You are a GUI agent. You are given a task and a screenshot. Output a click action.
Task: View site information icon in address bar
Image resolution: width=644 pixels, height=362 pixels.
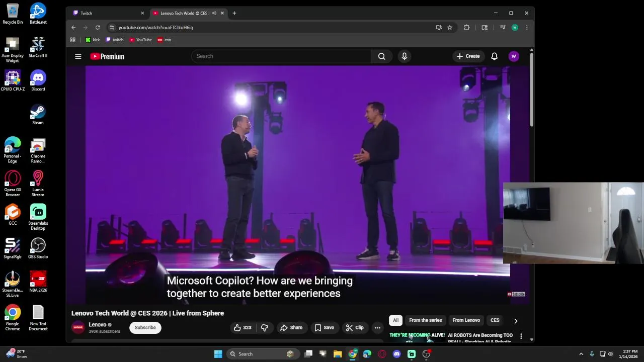112,28
